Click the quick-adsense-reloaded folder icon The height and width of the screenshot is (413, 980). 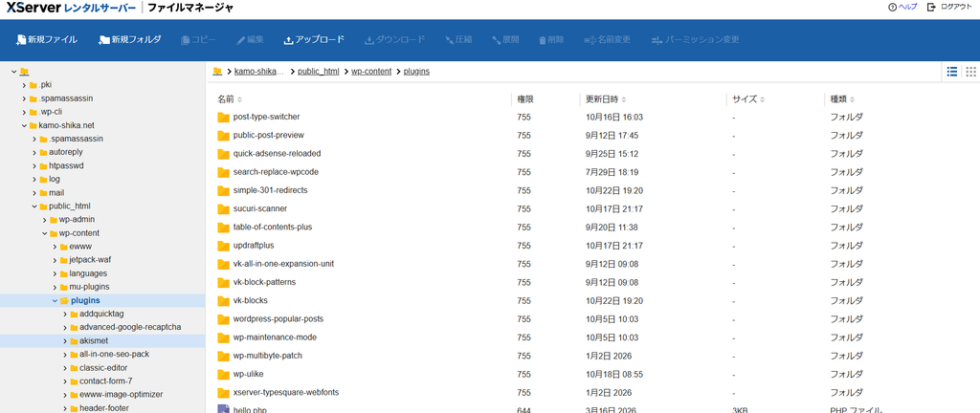[x=224, y=154]
